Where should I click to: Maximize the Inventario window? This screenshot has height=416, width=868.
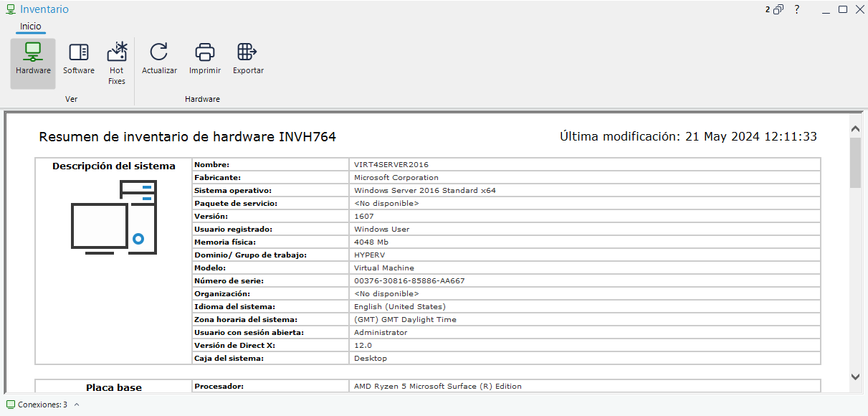843,9
